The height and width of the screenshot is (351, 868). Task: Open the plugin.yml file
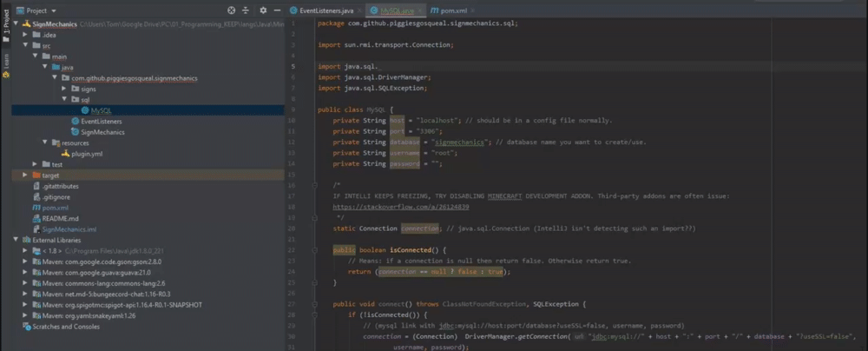pyautogui.click(x=87, y=154)
